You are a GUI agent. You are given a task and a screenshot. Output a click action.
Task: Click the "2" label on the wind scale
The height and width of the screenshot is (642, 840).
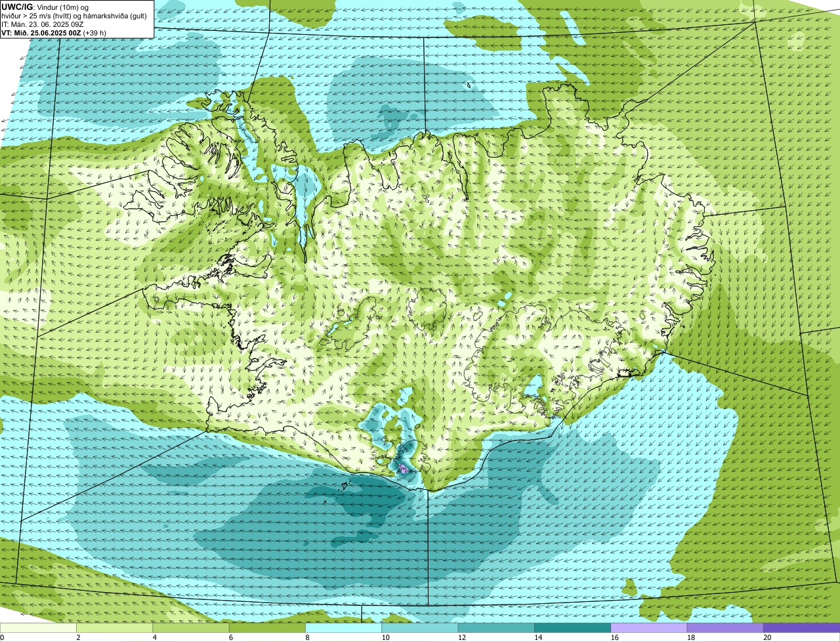click(x=78, y=637)
